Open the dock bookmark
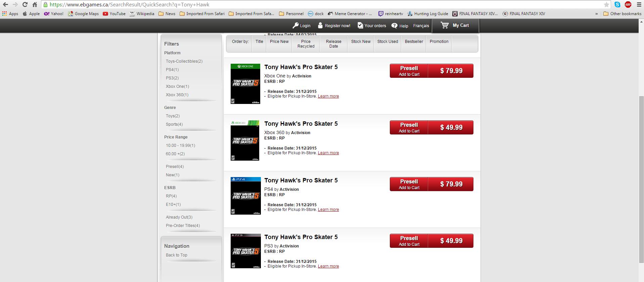Screen dimensions: 644x282 pos(316,14)
